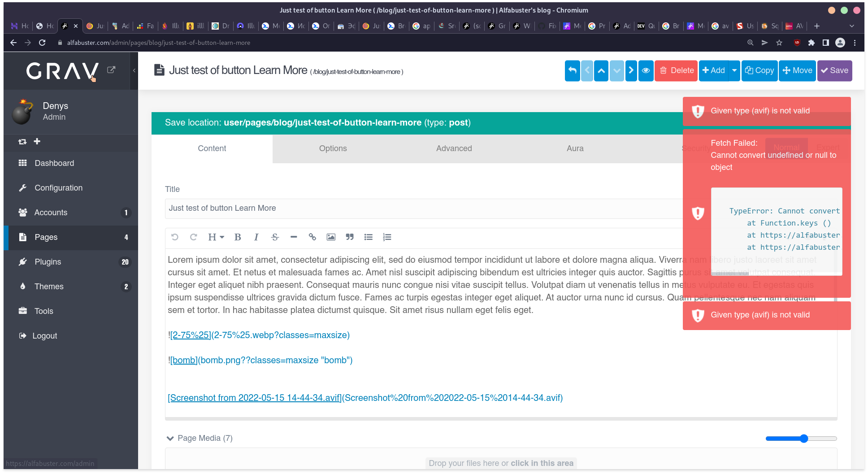Insert an image with picture icon
Viewport: 868px width, 474px height.
[331, 237]
